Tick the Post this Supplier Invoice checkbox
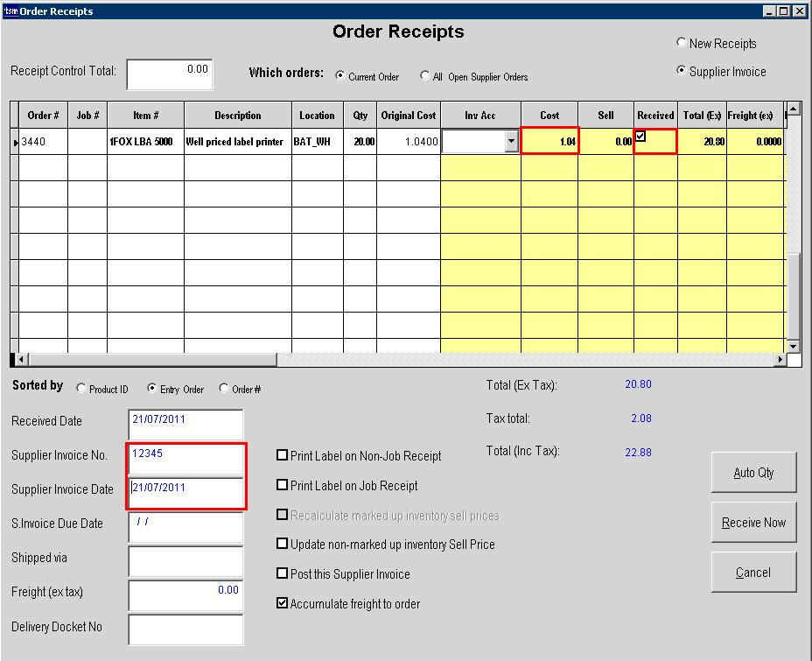 pyautogui.click(x=283, y=573)
